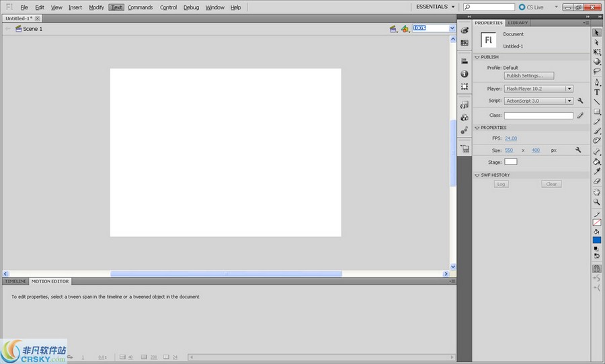Click the stage height value 400
The image size is (605, 364).
click(x=536, y=150)
